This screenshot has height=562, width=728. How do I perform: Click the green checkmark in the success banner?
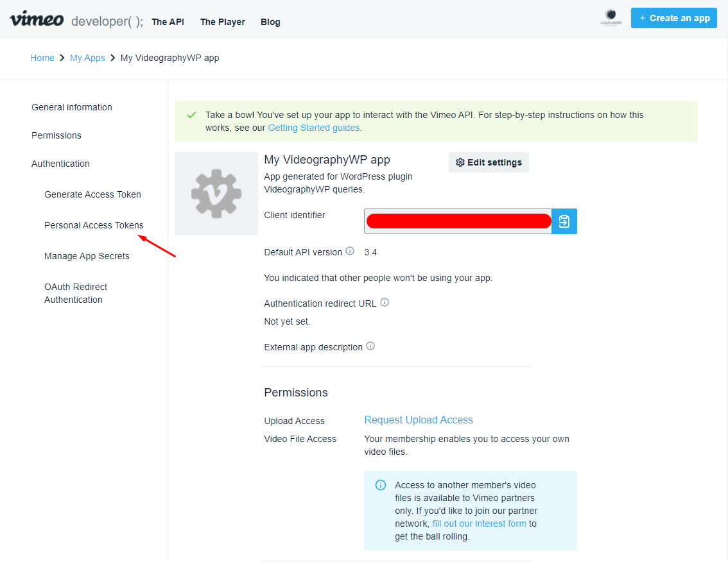tap(191, 115)
